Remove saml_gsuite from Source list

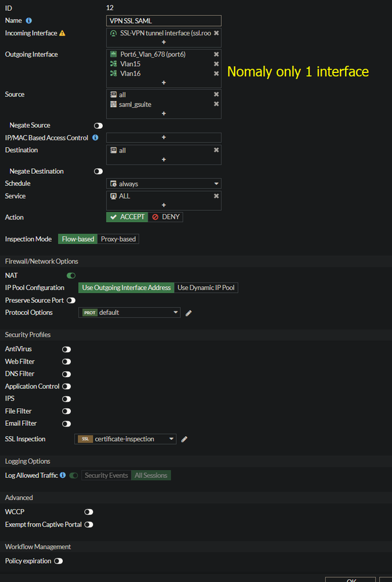click(216, 104)
